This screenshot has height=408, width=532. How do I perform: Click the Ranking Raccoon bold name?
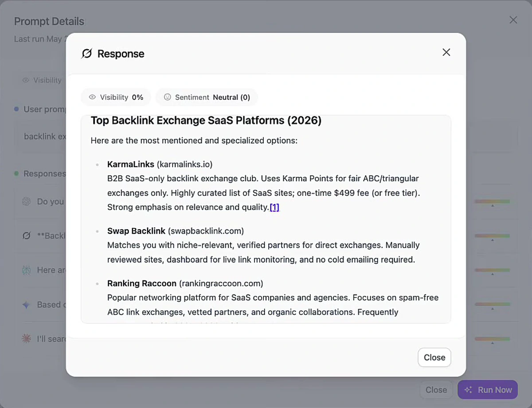[142, 283]
